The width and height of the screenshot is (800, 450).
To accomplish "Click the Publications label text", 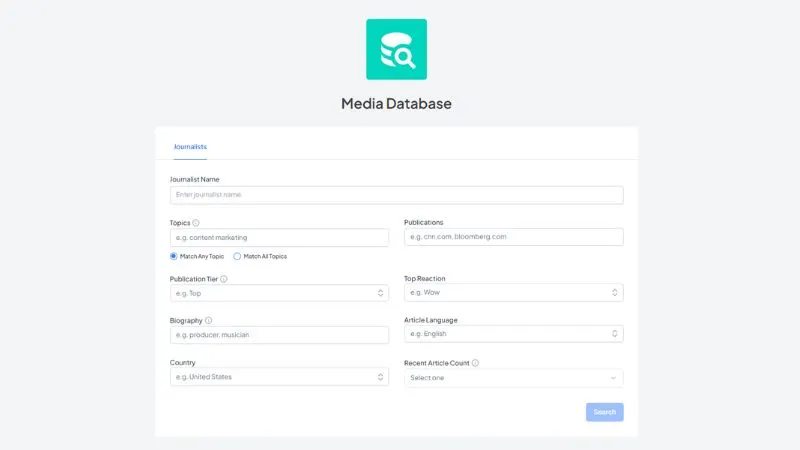I will coord(423,222).
